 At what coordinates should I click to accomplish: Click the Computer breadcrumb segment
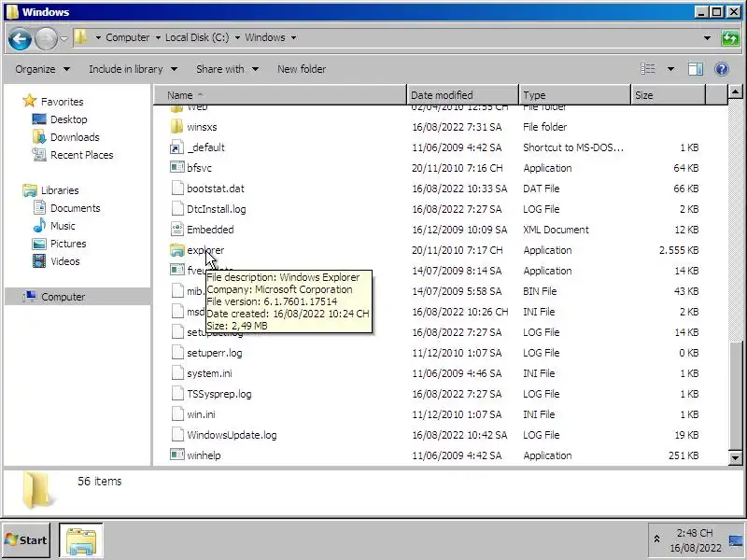point(127,37)
